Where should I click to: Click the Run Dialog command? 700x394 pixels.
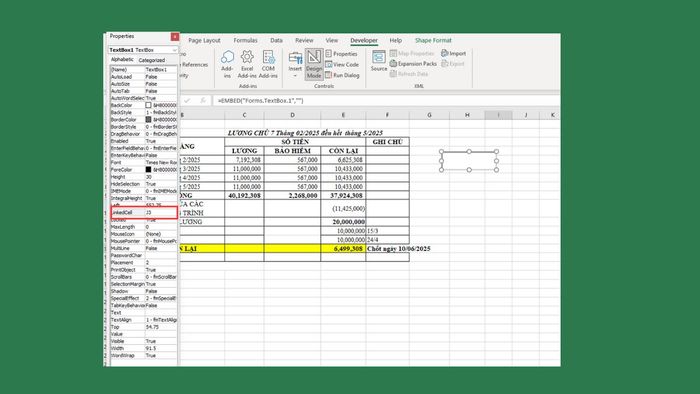click(342, 75)
